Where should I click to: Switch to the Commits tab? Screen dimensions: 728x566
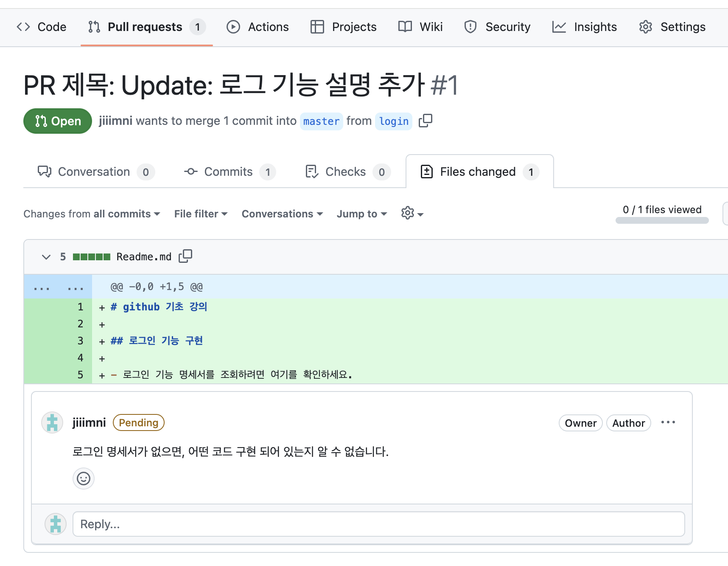pos(230,172)
